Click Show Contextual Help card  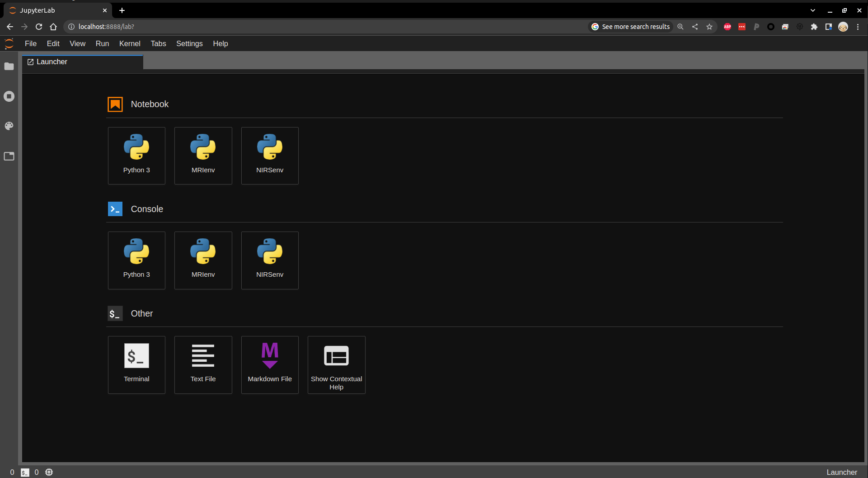point(336,364)
